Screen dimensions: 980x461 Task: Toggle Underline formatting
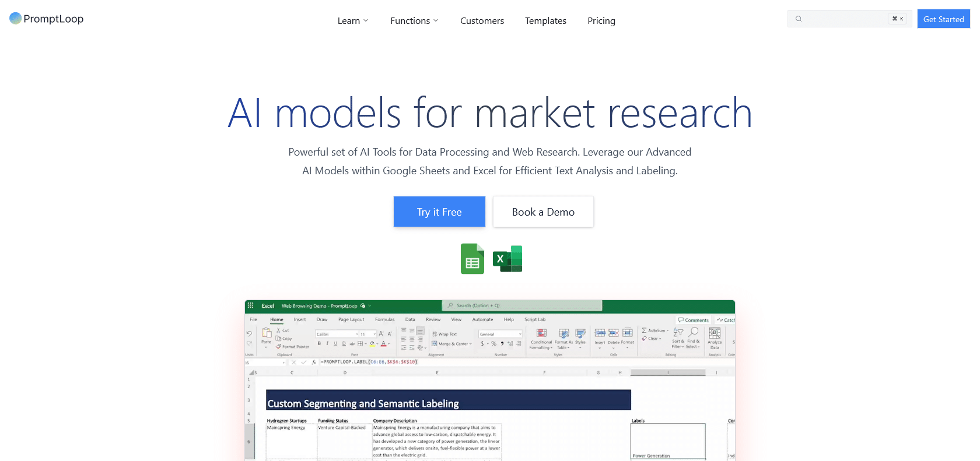coord(335,344)
